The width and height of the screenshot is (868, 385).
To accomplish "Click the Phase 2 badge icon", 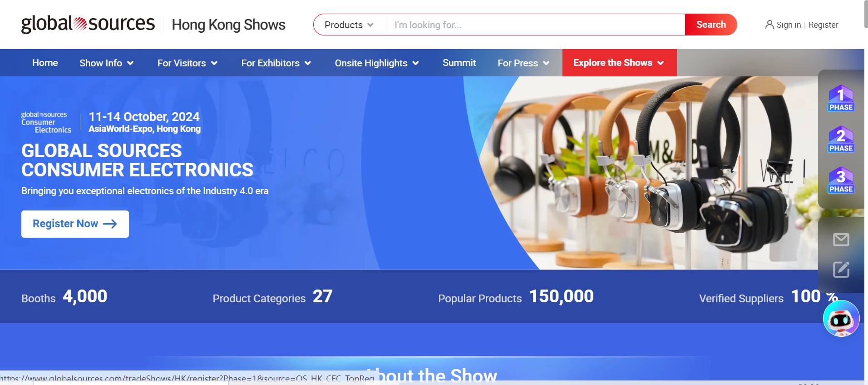I will 841,139.
